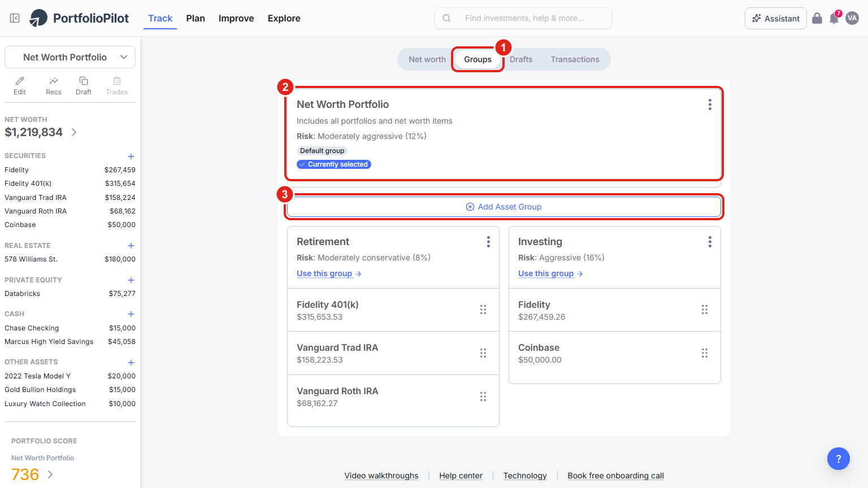Open the blue help question button
This screenshot has width=868, height=488.
839,459
